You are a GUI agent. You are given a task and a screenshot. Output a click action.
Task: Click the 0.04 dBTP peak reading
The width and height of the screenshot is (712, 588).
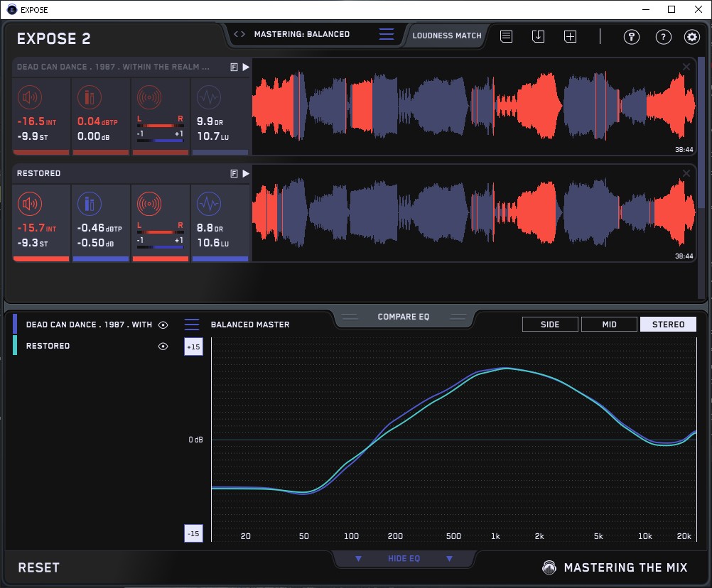point(97,121)
